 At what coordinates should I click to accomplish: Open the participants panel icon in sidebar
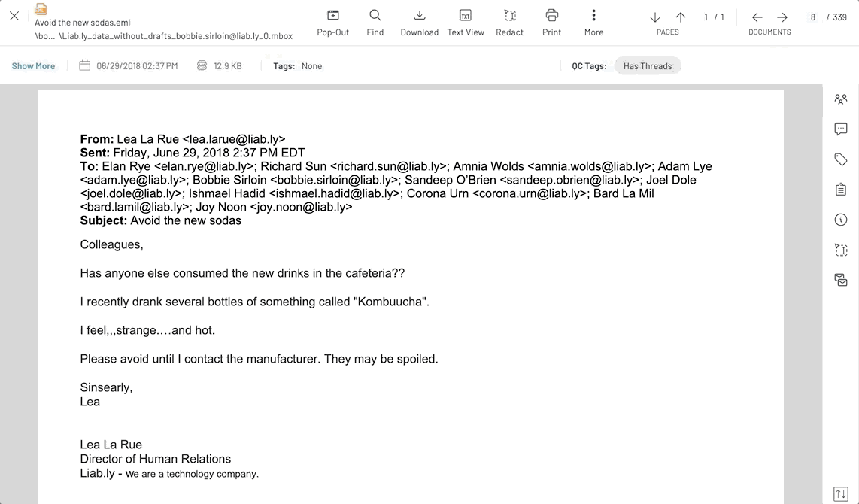(x=841, y=99)
